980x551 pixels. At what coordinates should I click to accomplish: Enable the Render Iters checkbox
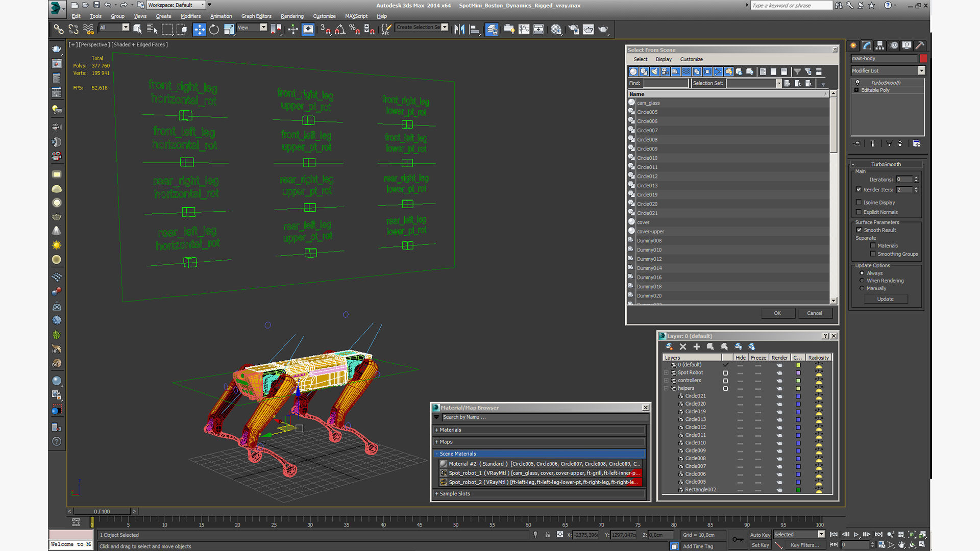click(859, 190)
